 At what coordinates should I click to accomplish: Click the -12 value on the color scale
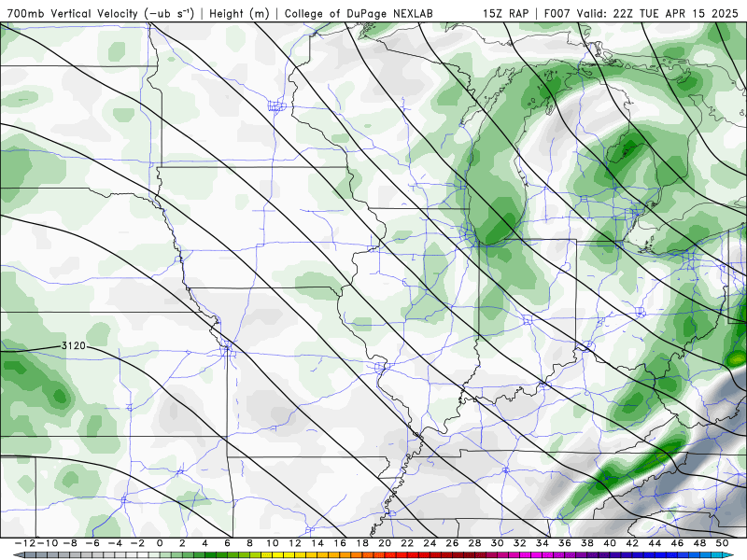(x=25, y=543)
